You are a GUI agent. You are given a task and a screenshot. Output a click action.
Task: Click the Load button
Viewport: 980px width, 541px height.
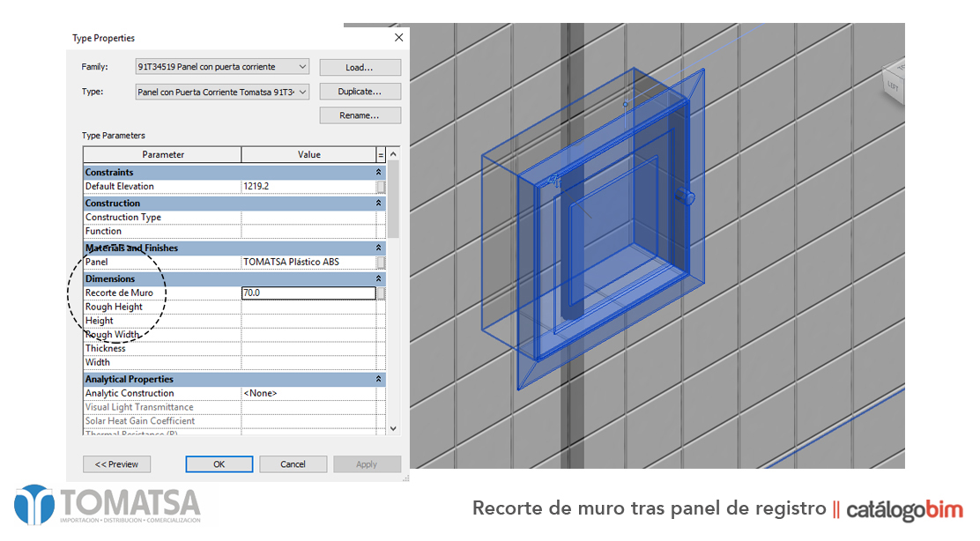(360, 67)
